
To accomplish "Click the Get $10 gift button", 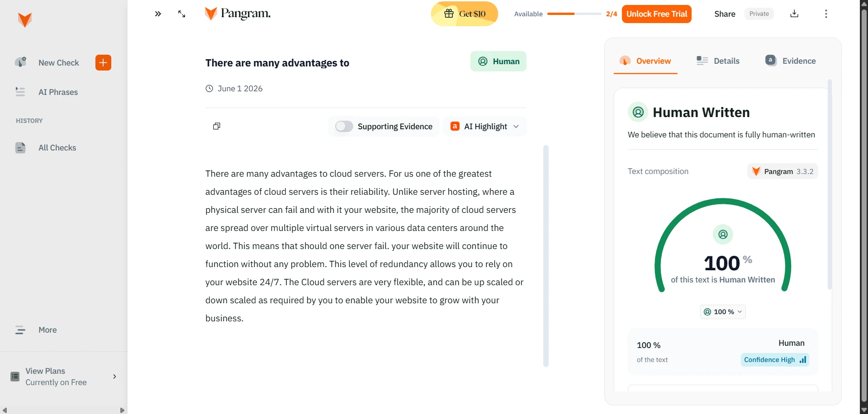I will (x=465, y=14).
